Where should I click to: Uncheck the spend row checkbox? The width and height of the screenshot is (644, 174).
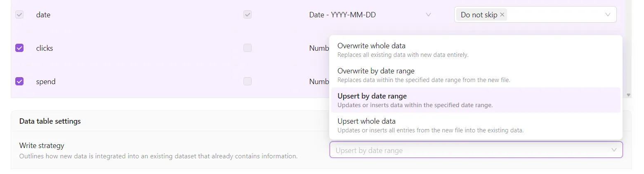(x=19, y=81)
